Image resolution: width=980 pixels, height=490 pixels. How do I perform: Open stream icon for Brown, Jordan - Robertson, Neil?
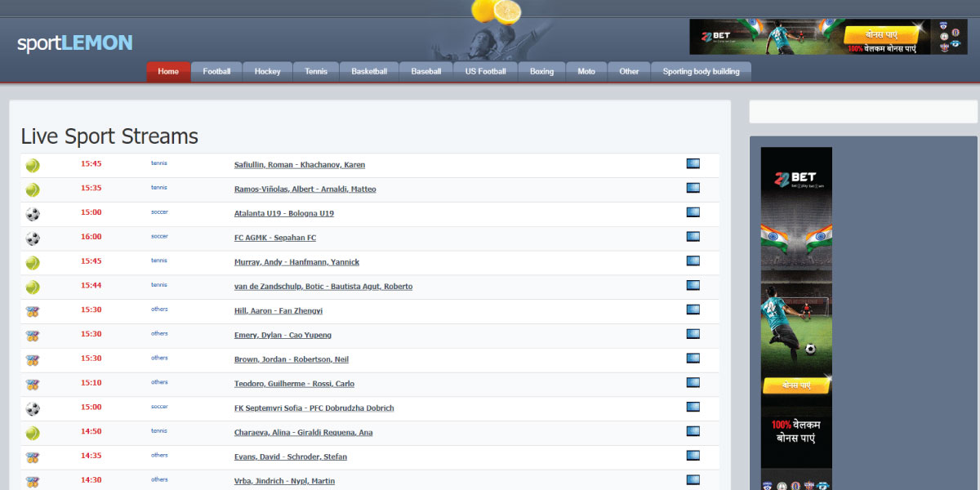(x=693, y=359)
